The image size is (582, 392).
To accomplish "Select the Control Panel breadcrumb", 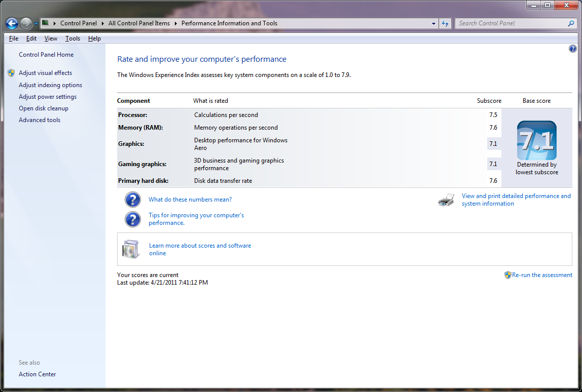I will coord(78,23).
